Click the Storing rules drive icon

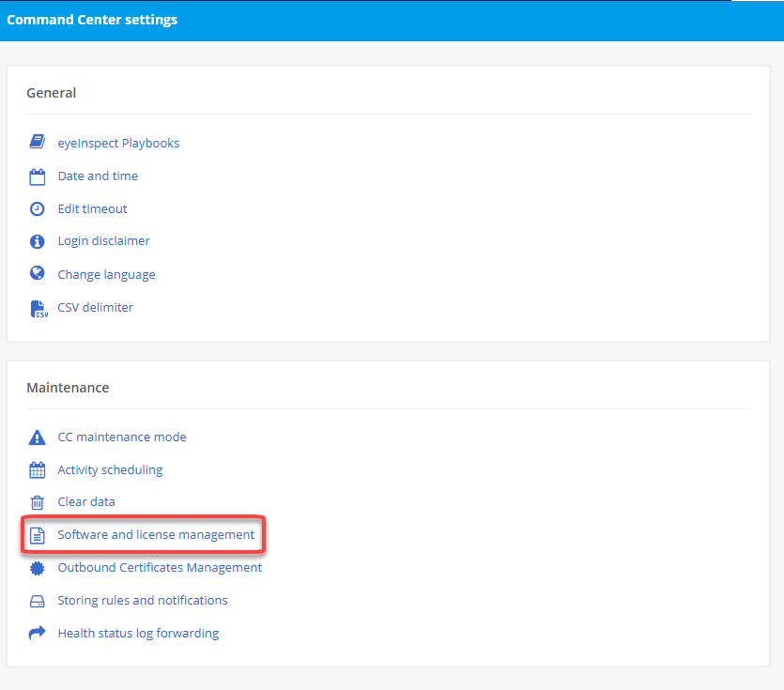[x=38, y=601]
